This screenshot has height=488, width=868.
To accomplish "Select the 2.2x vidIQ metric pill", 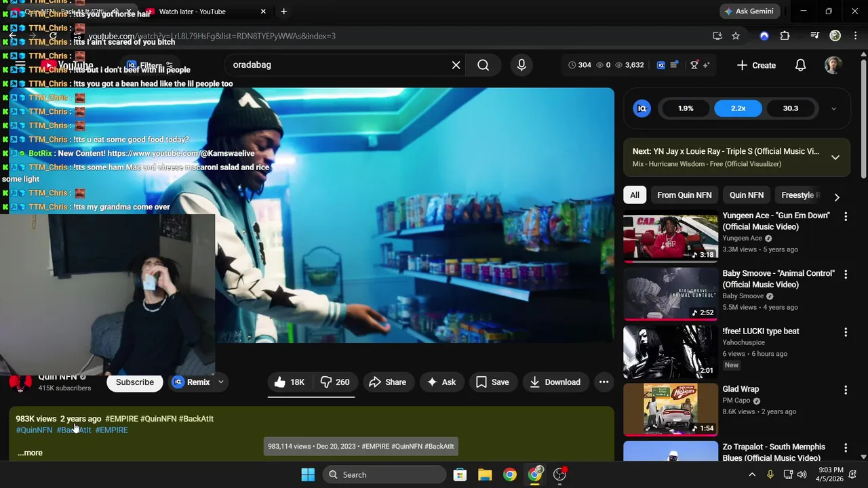I will [x=738, y=108].
